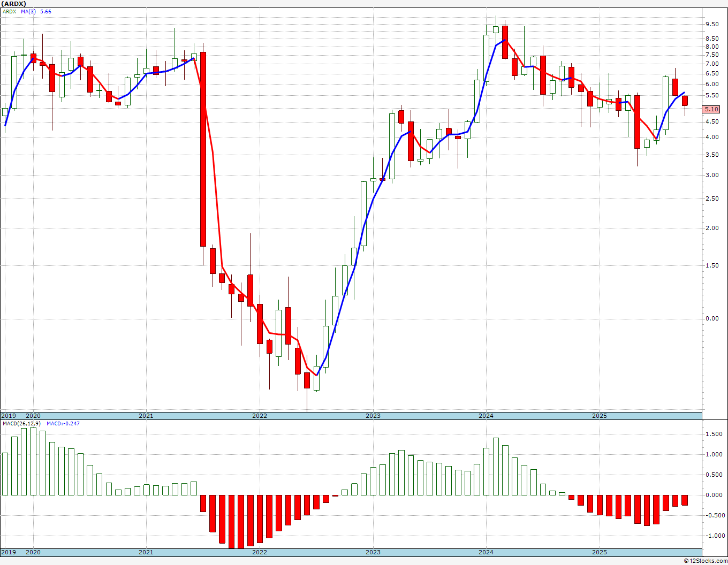This screenshot has width=728, height=565.
Task: Click 2023 on the MACD panel time axis
Action: click(373, 552)
